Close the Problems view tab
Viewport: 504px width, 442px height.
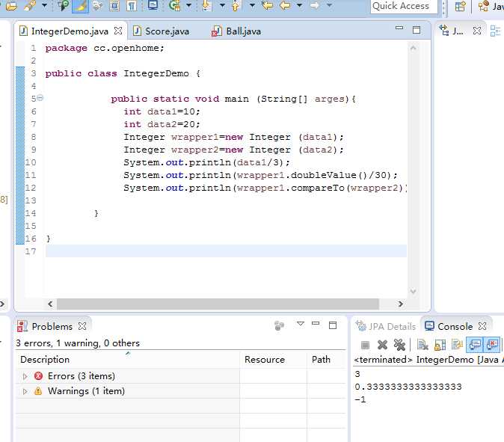coord(82,326)
